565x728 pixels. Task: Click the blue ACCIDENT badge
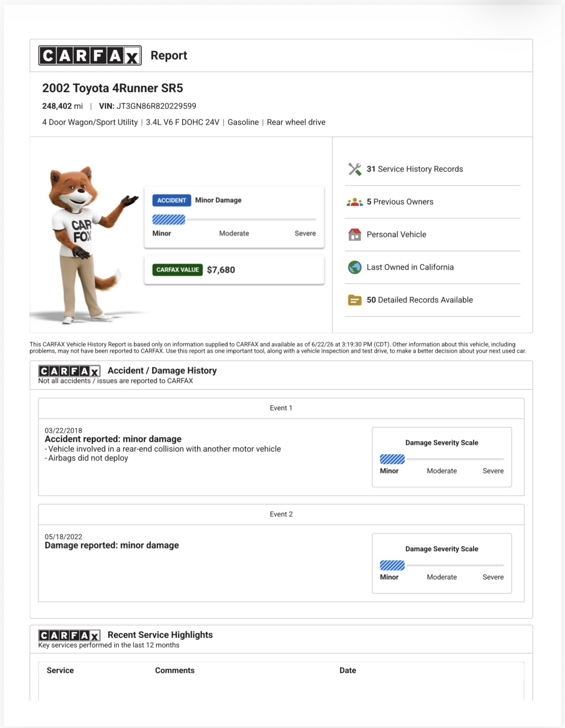point(171,201)
